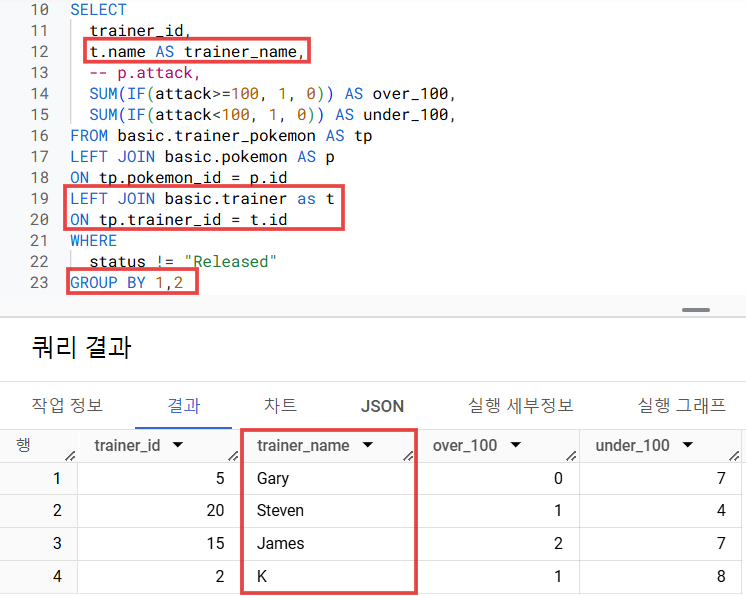Click the 쿼리 결과 heading
The height and width of the screenshot is (596, 746).
pos(81,347)
